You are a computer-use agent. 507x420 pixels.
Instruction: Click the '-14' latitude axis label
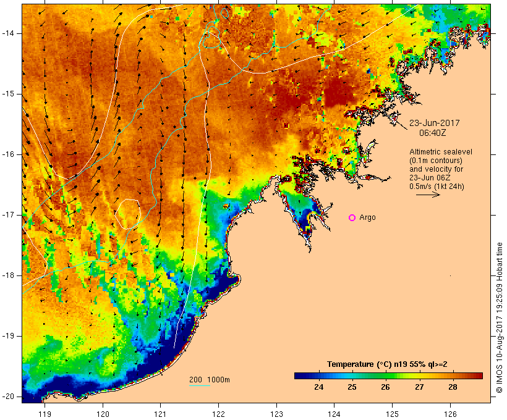point(8,33)
